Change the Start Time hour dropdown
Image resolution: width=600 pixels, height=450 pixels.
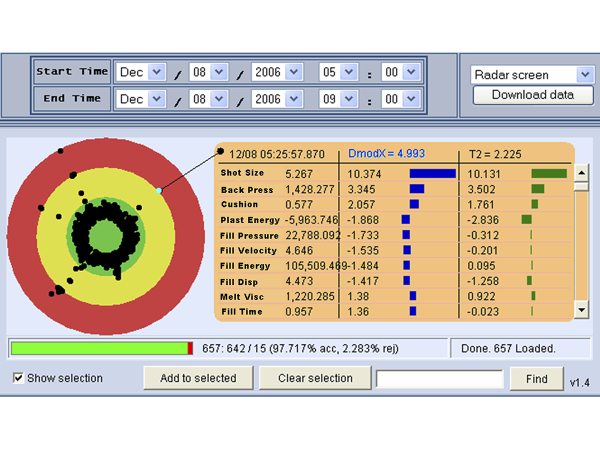click(338, 72)
